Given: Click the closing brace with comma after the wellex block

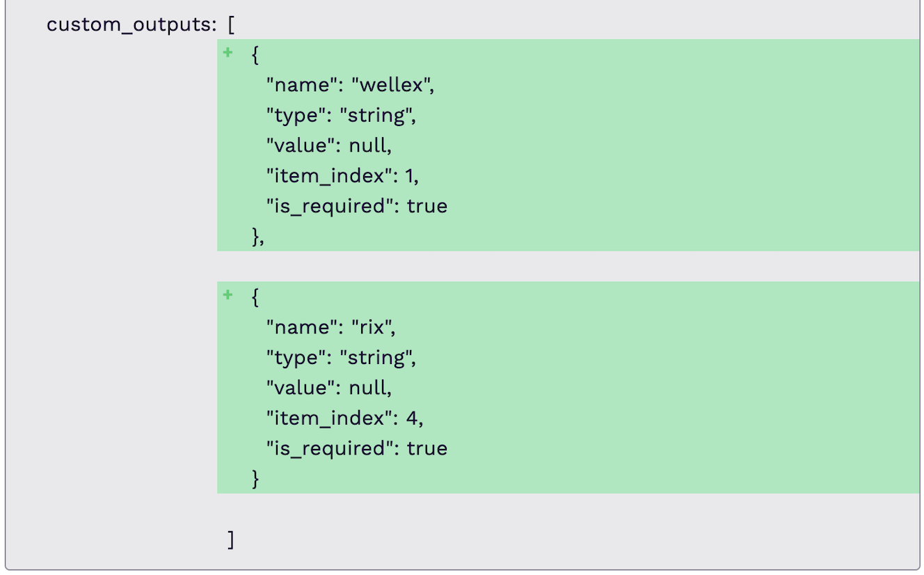Looking at the screenshot, I should 258,237.
